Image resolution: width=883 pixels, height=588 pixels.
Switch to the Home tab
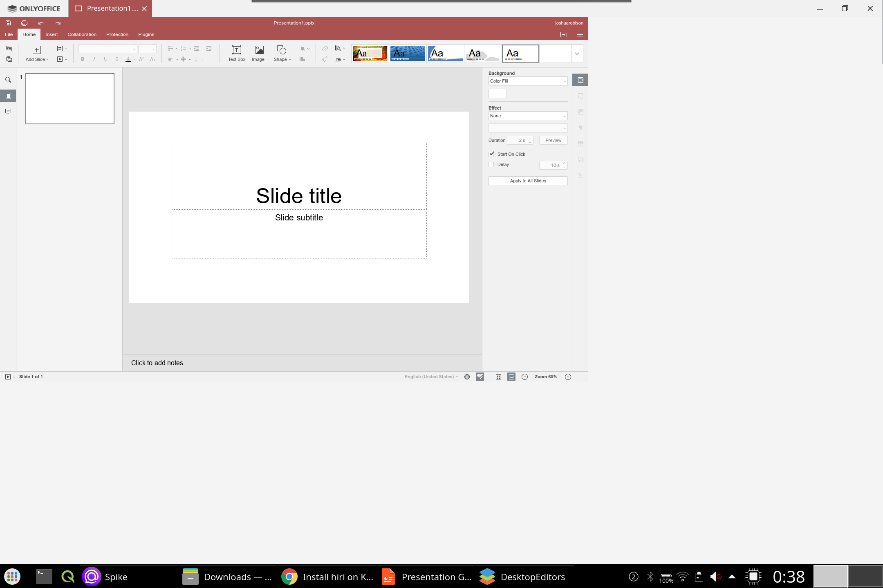[x=29, y=34]
